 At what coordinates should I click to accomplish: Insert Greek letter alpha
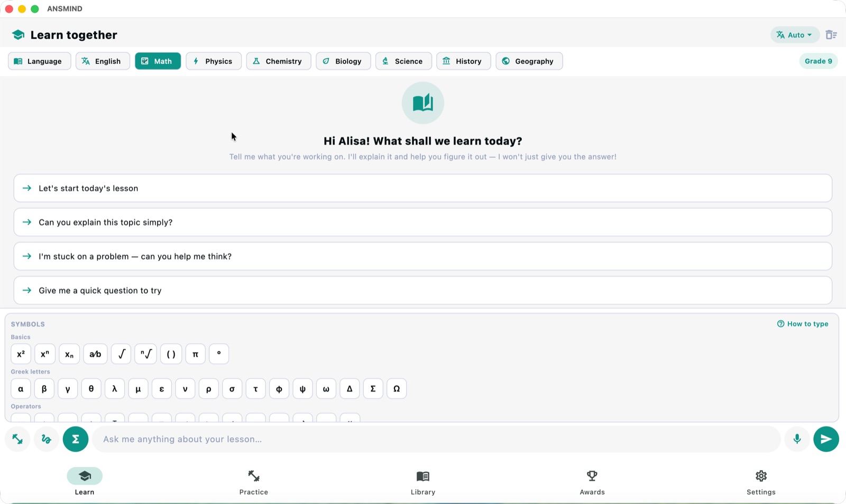pyautogui.click(x=21, y=389)
